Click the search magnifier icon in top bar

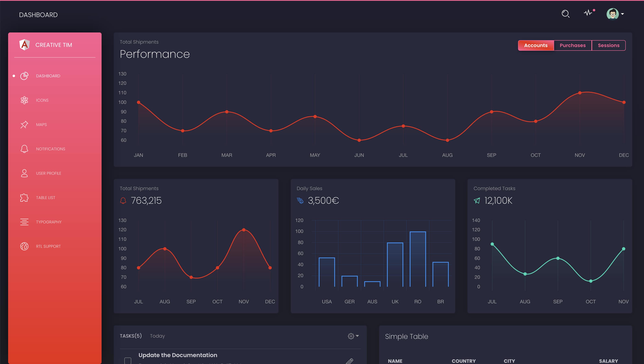[565, 14]
